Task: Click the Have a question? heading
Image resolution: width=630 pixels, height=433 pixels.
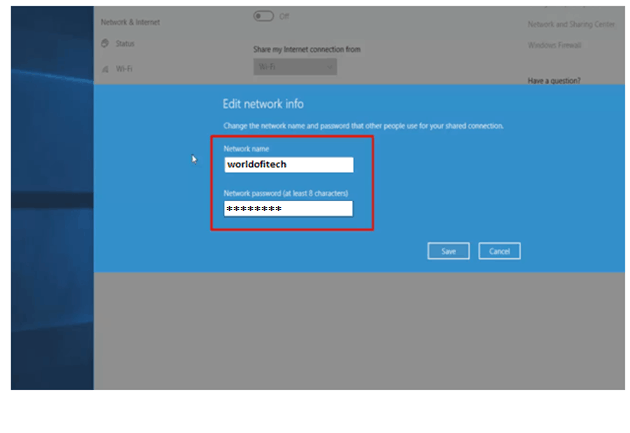Action: 554,81
